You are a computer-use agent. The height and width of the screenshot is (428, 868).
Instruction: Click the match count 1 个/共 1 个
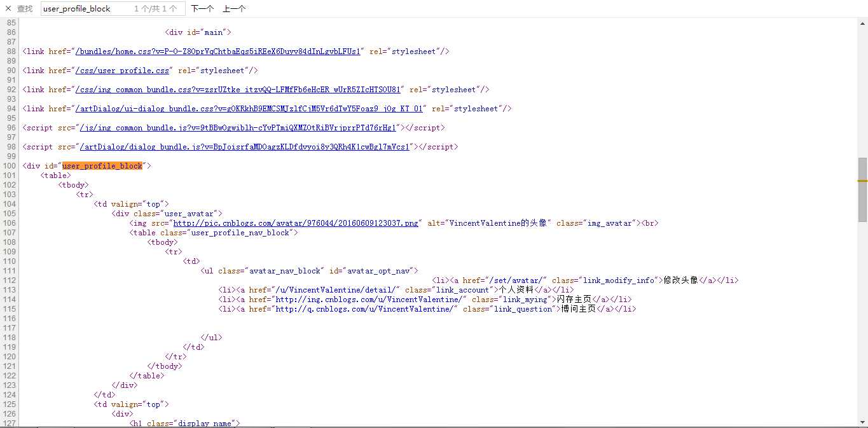click(x=156, y=8)
